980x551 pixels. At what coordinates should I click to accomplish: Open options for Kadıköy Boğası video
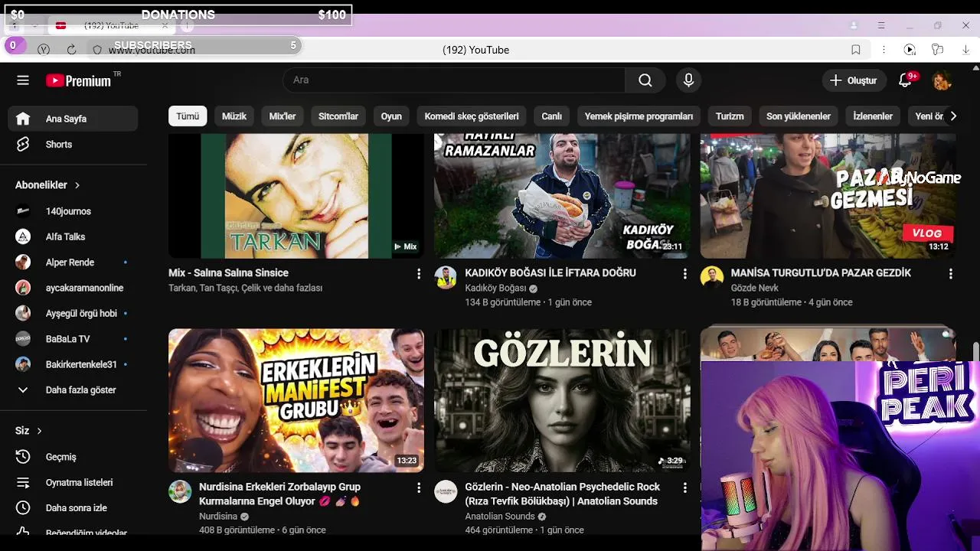(684, 274)
